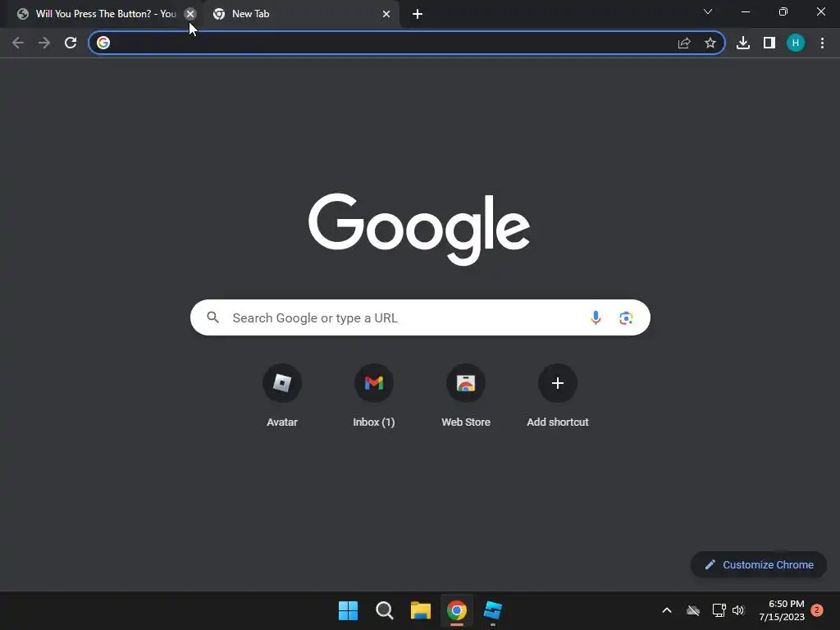Image resolution: width=840 pixels, height=630 pixels.
Task: Open Windows taskbar search
Action: tap(385, 610)
